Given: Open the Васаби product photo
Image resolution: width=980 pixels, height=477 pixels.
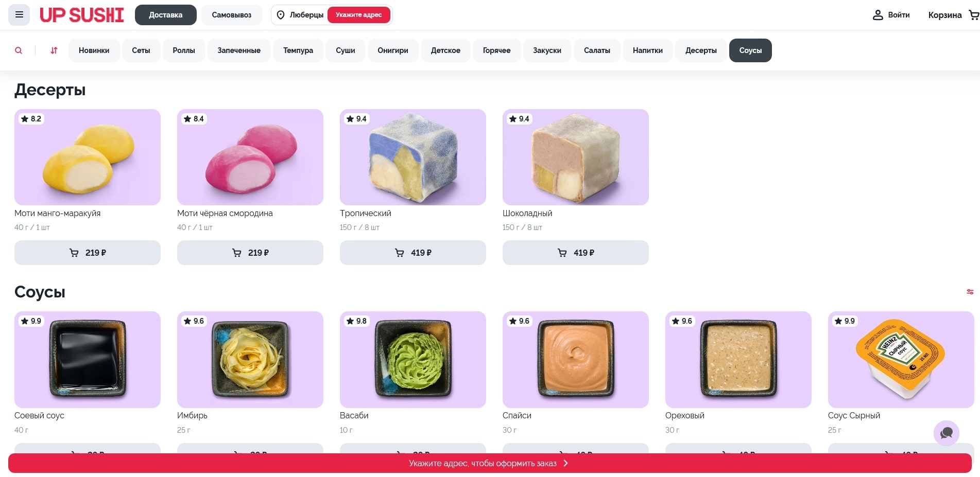Looking at the screenshot, I should click(413, 359).
